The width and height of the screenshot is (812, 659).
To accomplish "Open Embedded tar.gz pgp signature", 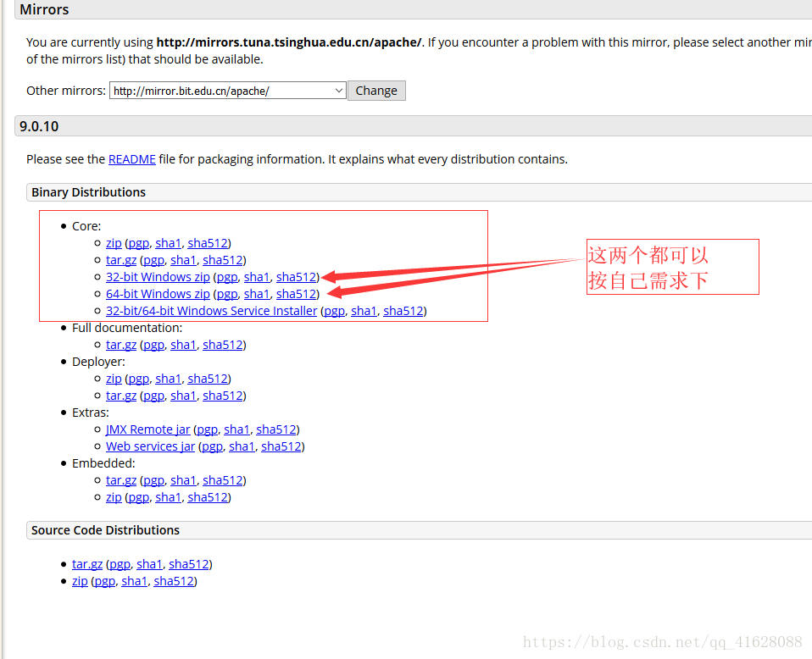I will click(153, 480).
